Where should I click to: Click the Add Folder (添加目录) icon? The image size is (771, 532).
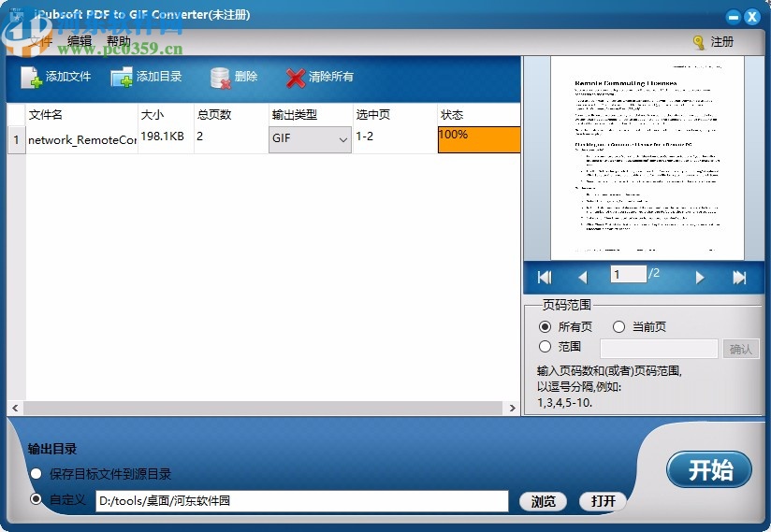coord(122,77)
